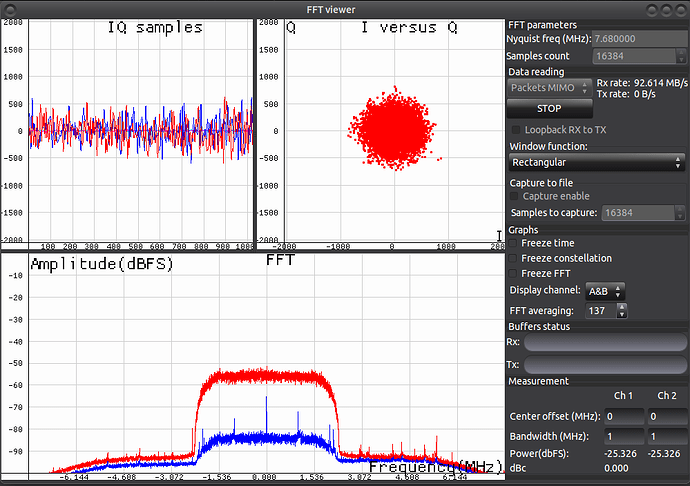Click the Samples to capture field
Screen dimensions: 690x486
640,212
